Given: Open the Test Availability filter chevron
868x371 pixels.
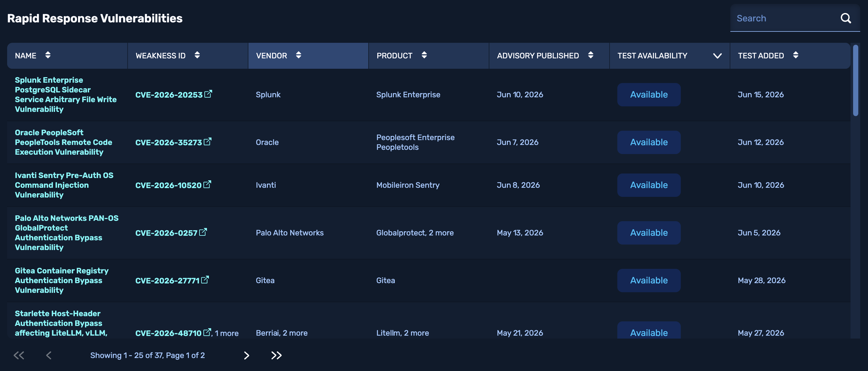Looking at the screenshot, I should tap(717, 56).
